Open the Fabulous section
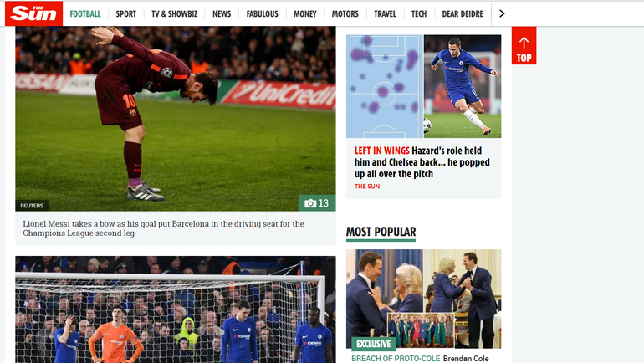644x363 pixels. point(262,14)
